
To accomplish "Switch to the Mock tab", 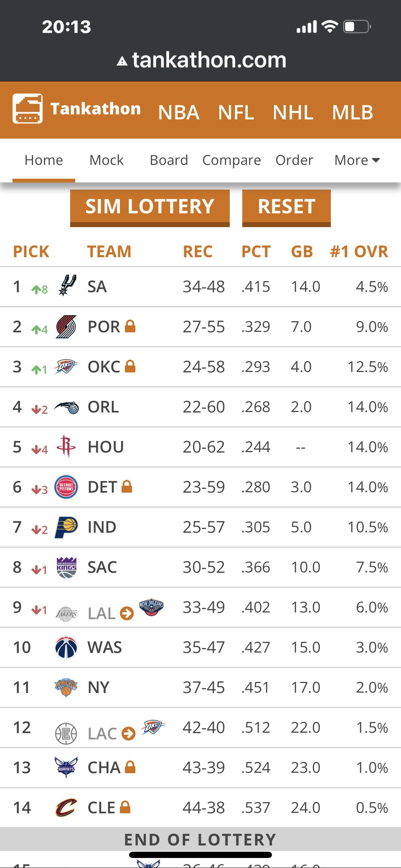I will click(107, 160).
